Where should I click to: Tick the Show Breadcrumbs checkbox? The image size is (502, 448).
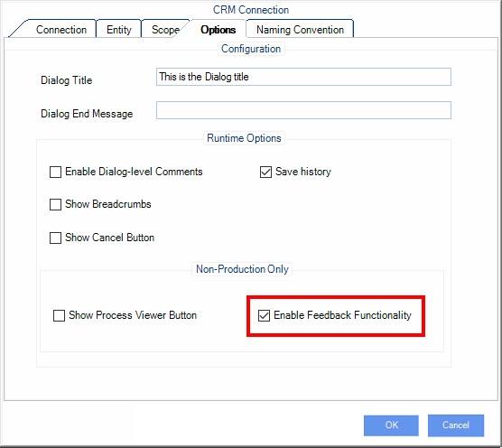[x=55, y=204]
